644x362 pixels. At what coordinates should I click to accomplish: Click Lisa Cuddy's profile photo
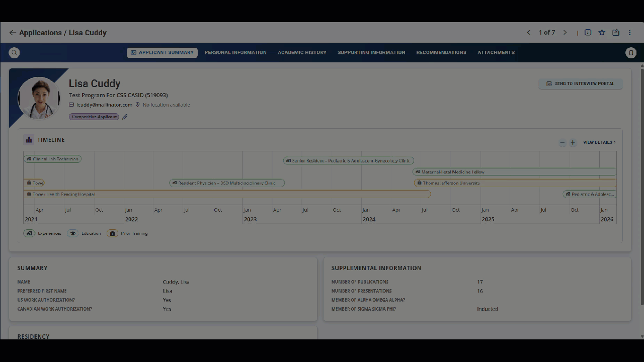[39, 98]
